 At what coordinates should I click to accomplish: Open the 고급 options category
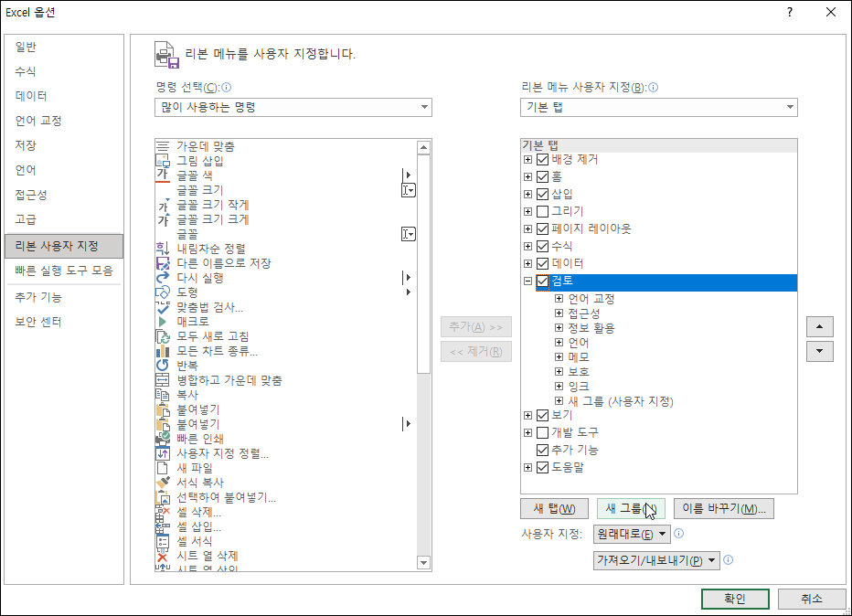[x=64, y=219]
